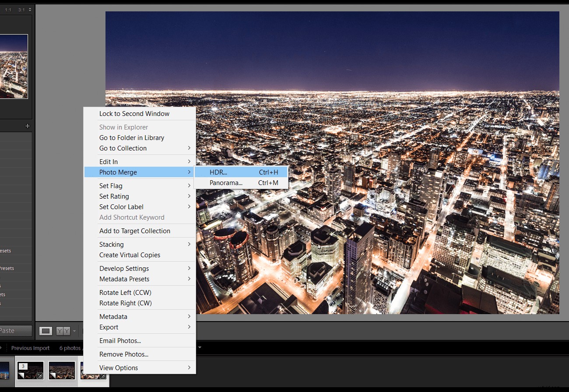Expand the Edit In submenu
This screenshot has width=569, height=392.
click(109, 161)
